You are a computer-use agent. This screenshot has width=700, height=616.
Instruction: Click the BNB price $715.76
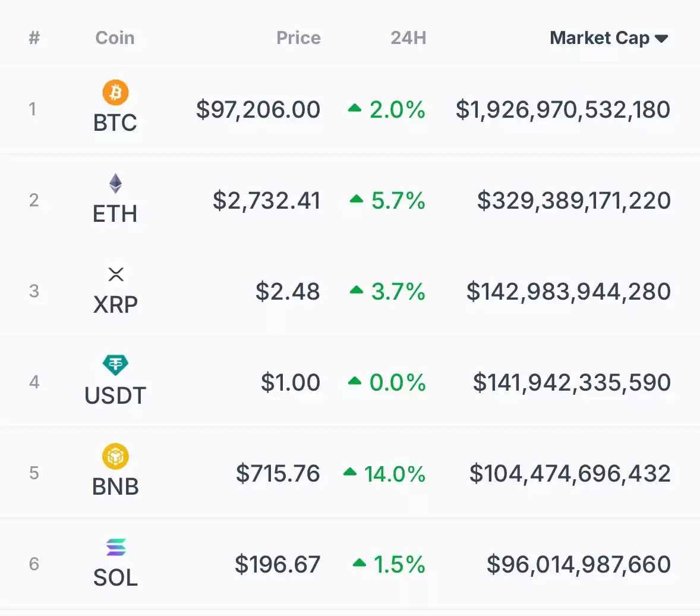point(278,473)
